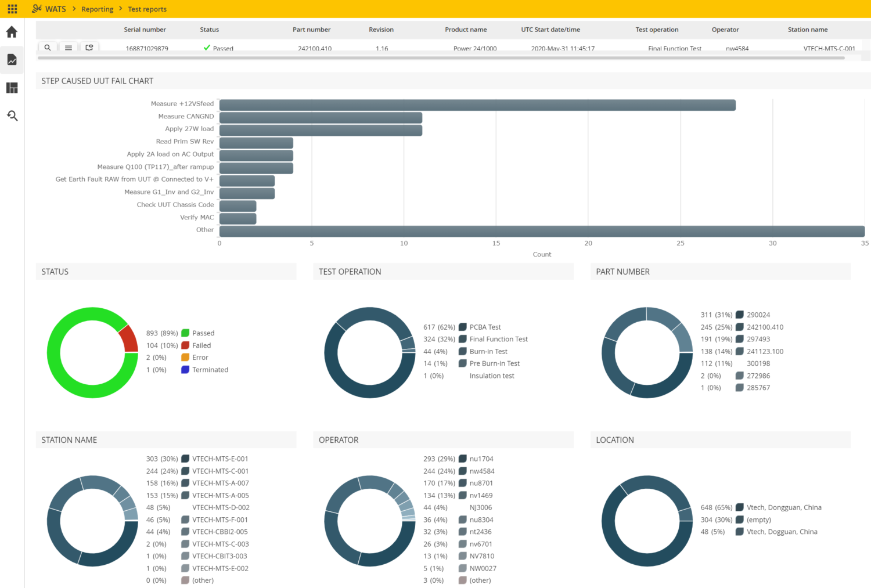The image size is (871, 588).
Task: Open the Reporting sidebar icon
Action: coord(12,60)
